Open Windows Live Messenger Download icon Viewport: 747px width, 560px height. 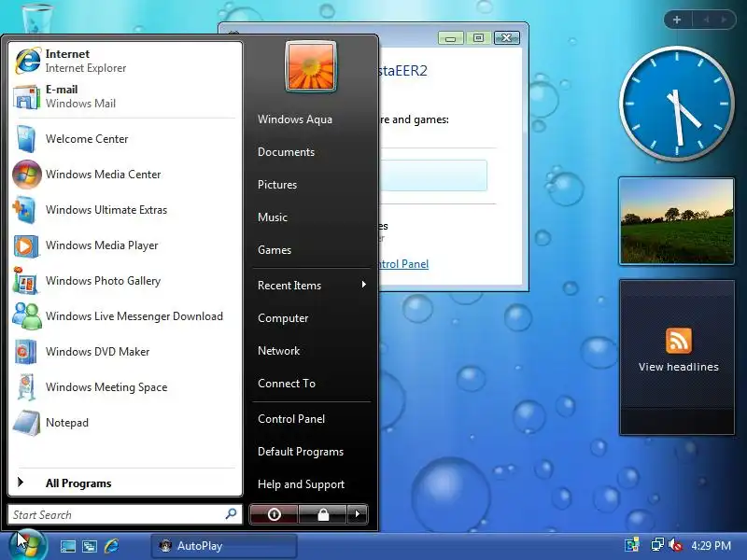27,316
